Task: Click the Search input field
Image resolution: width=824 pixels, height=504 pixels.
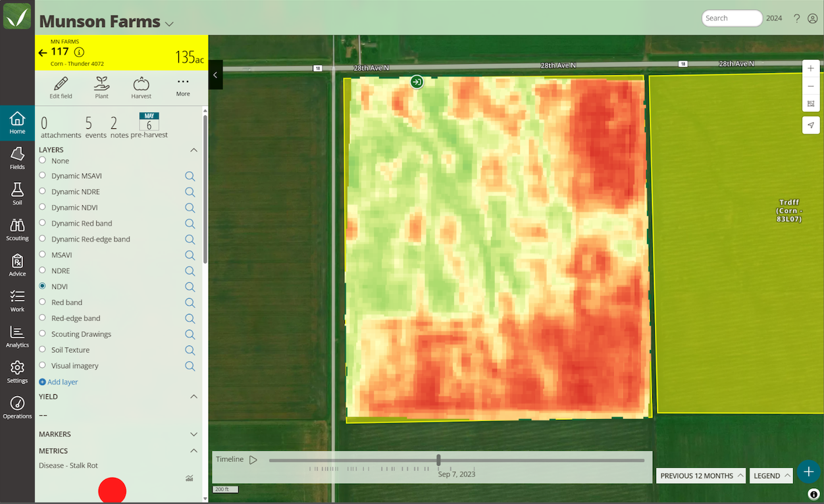Action: click(x=732, y=18)
